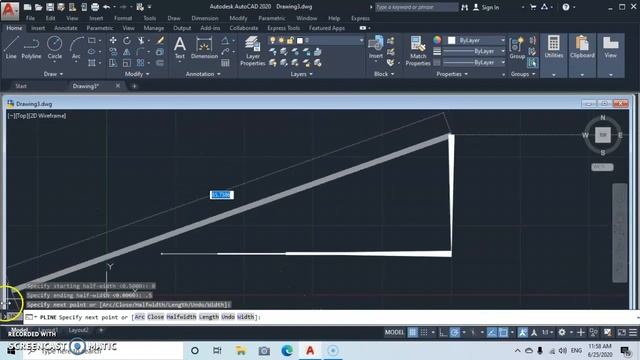Click the Sign In button
The image size is (640, 360).
click(x=486, y=7)
